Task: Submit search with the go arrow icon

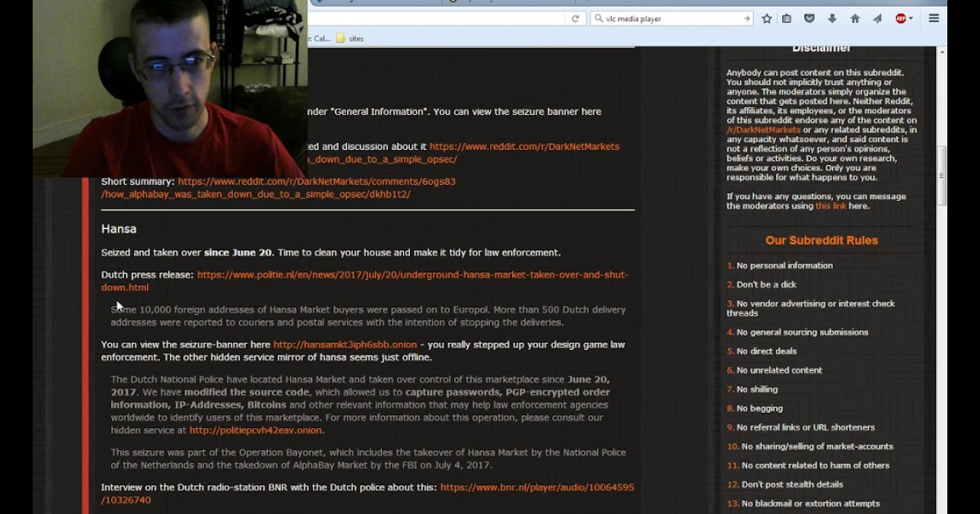Action: coord(746,18)
